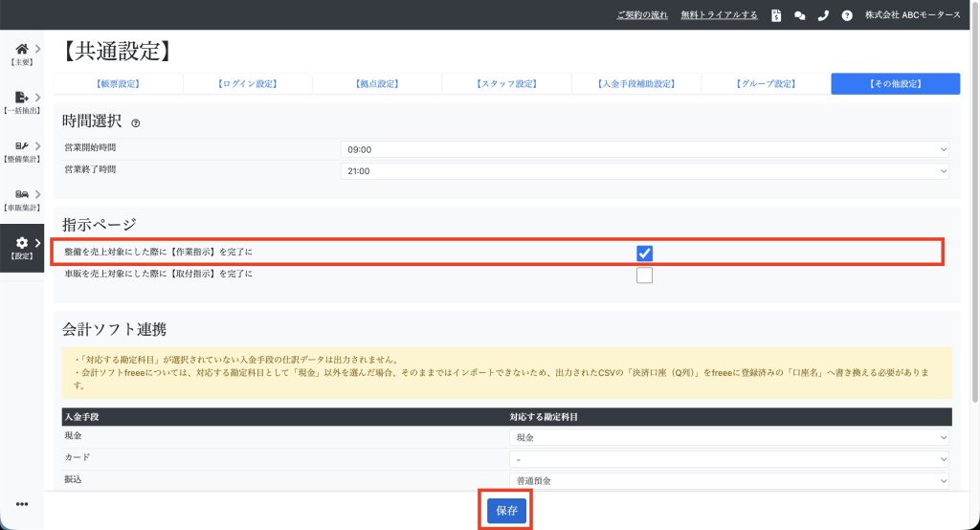Screen dimensions: 980x530
Task: Click the help question mark in header
Action: coord(847,15)
